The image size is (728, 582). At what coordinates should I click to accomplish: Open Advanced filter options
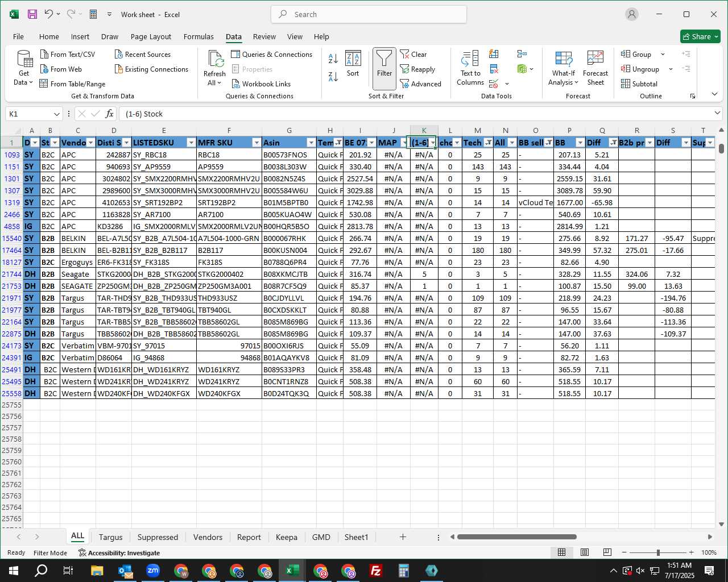click(x=421, y=84)
